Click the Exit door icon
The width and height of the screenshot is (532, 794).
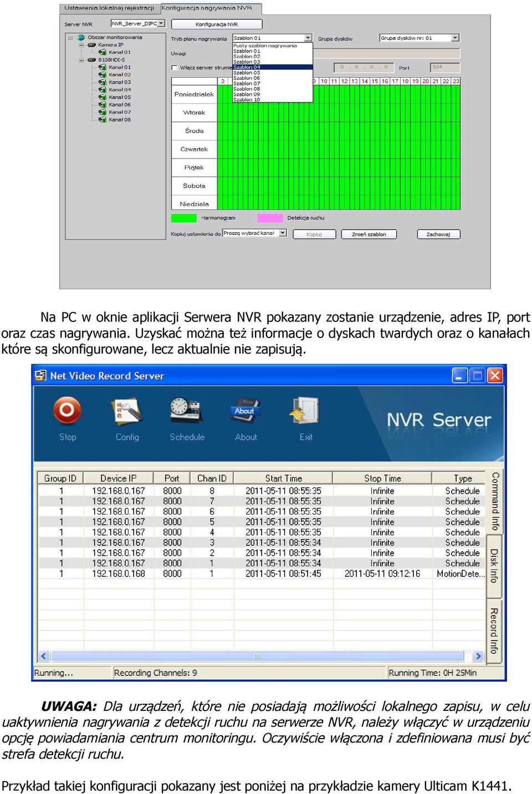point(305,411)
